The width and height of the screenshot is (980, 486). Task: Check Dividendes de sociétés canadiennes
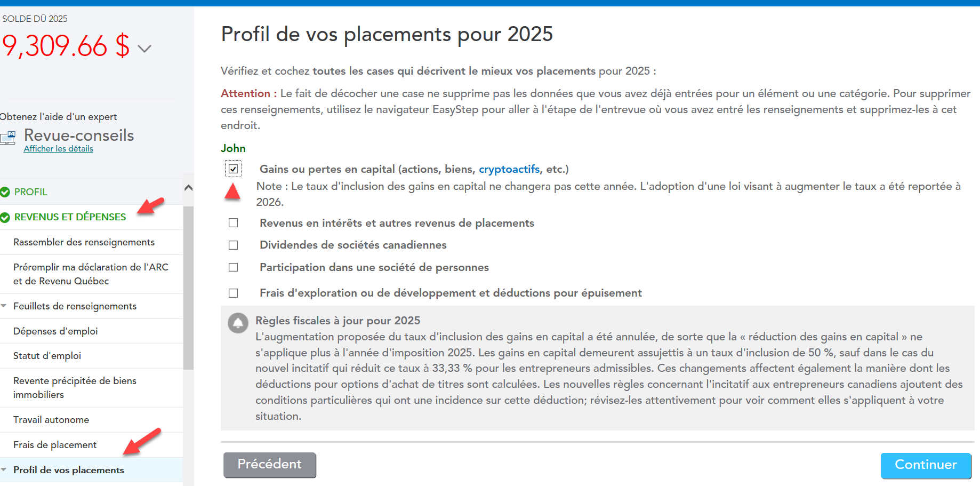pos(234,245)
